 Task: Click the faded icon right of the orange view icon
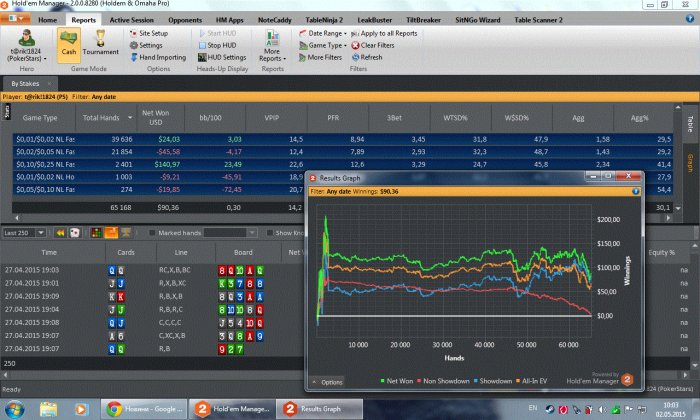click(126, 233)
